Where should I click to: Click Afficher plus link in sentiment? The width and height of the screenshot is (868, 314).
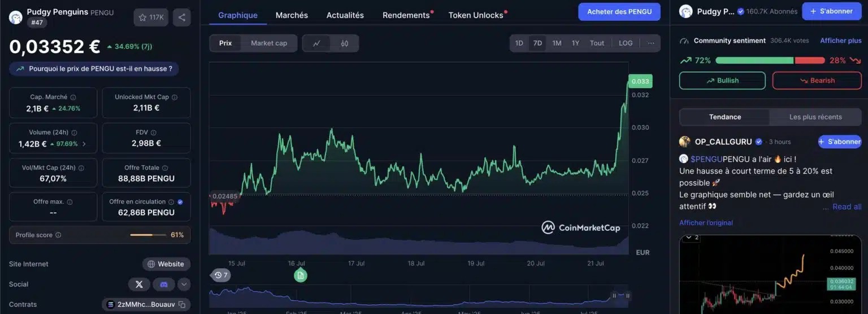click(x=841, y=41)
